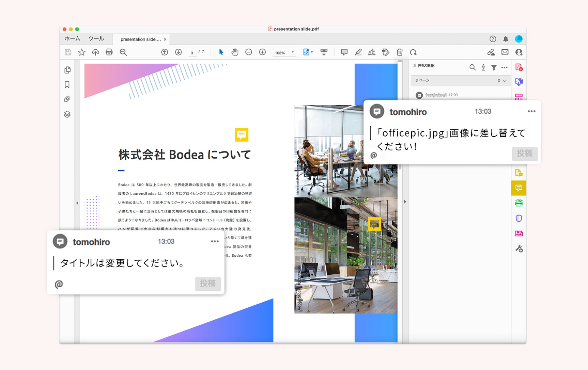Post the officepic.jpg comment with 投稿
The width and height of the screenshot is (588, 370).
click(x=525, y=154)
